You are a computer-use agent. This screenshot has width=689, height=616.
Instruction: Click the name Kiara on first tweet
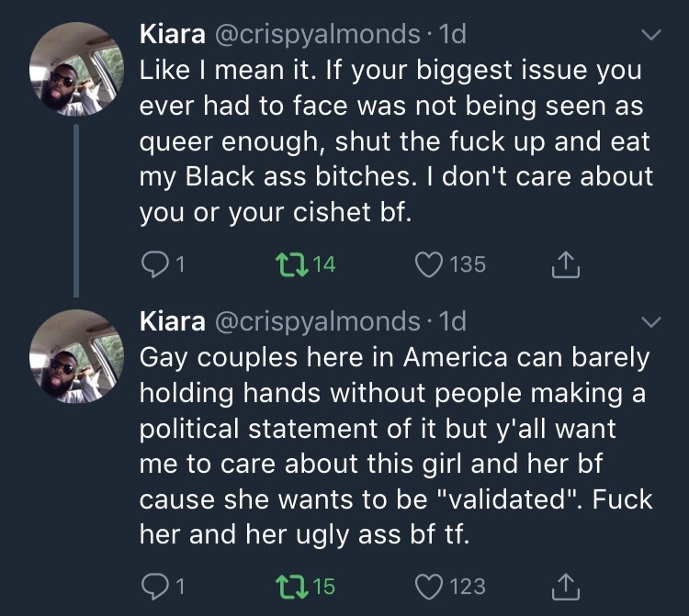172,35
